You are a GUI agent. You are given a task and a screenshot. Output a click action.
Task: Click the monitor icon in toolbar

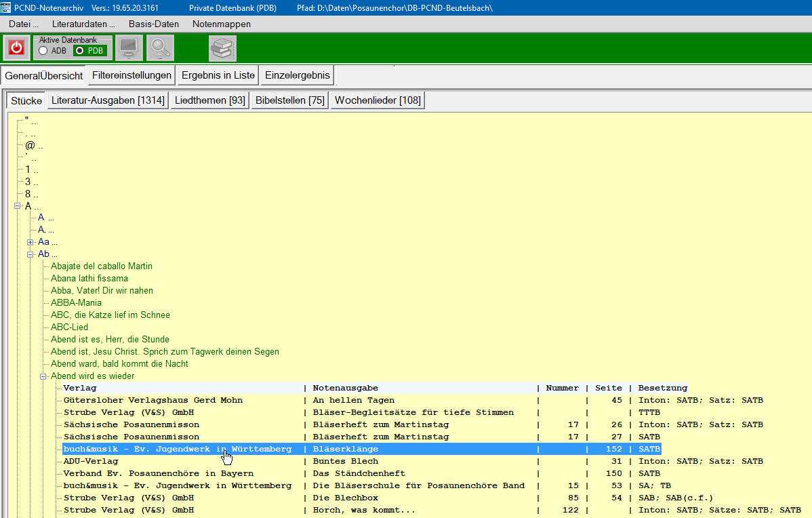(x=129, y=48)
